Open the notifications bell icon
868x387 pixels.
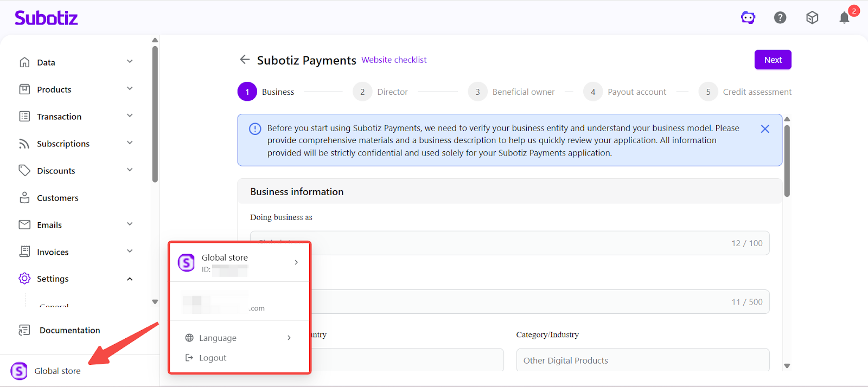coord(844,18)
